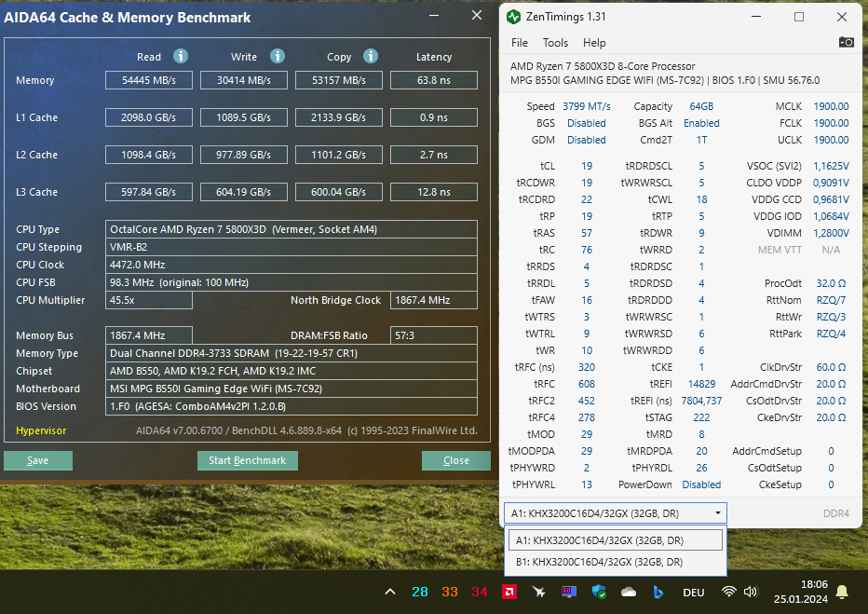Click the Memory Read value 54445 MB/s

click(149, 80)
